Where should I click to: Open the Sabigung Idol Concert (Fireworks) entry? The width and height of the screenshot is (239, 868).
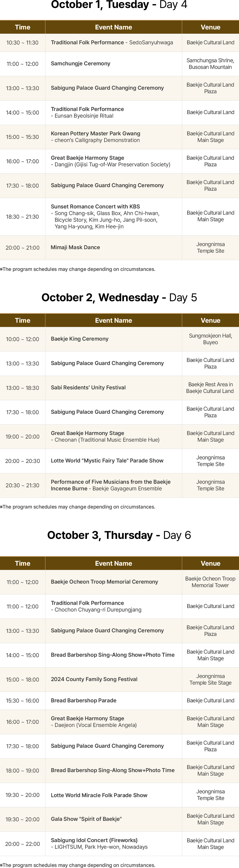tap(94, 840)
